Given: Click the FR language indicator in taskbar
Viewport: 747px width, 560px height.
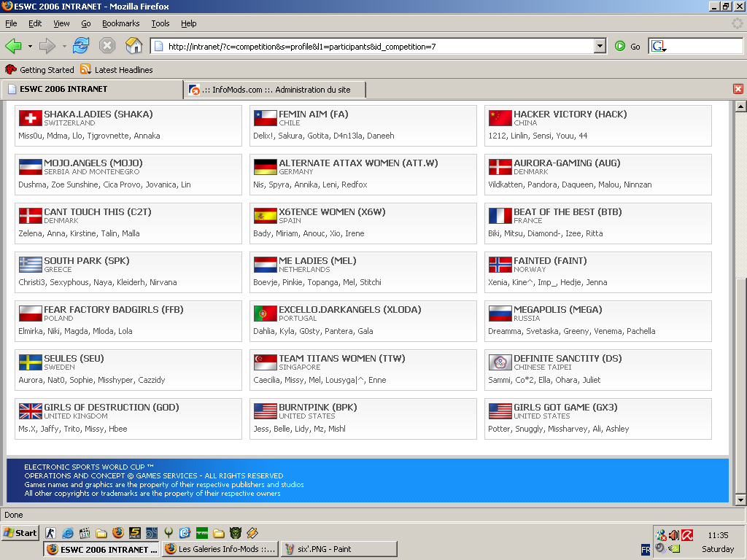Looking at the screenshot, I should coord(646,549).
